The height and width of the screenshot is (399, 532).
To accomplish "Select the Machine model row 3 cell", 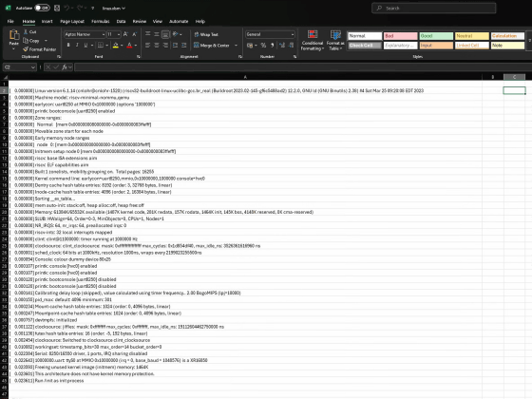I will 245,97.
